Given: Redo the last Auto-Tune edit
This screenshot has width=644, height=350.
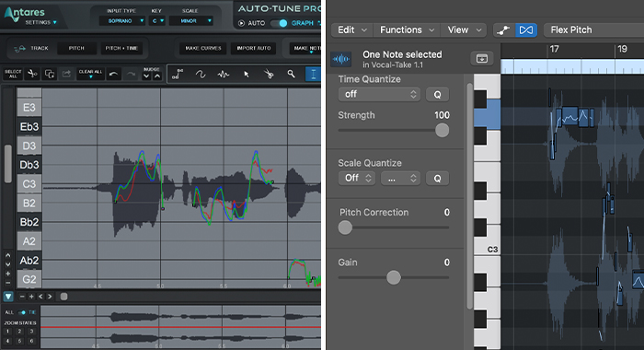Looking at the screenshot, I should pyautogui.click(x=131, y=74).
